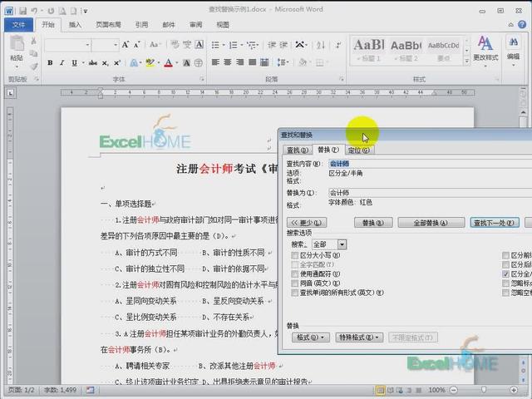The image size is (532, 399).
Task: Apply strikethrough to text
Action: pyautogui.click(x=93, y=63)
